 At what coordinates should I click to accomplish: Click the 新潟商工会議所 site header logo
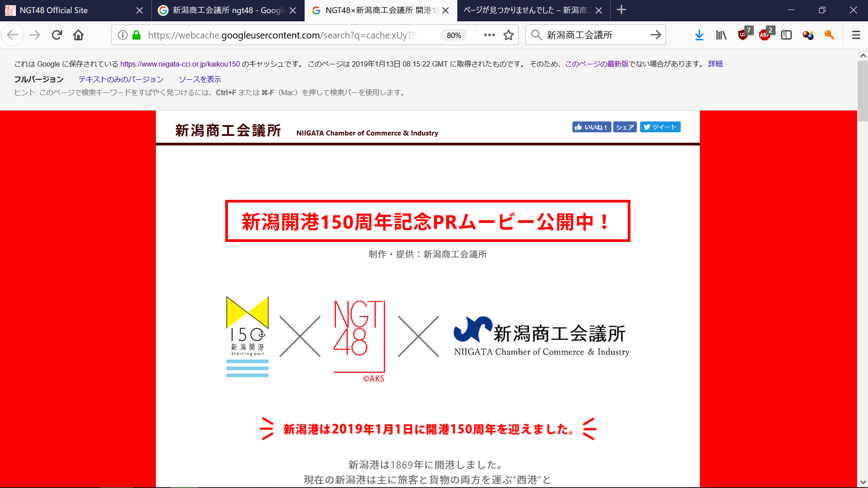coord(228,130)
